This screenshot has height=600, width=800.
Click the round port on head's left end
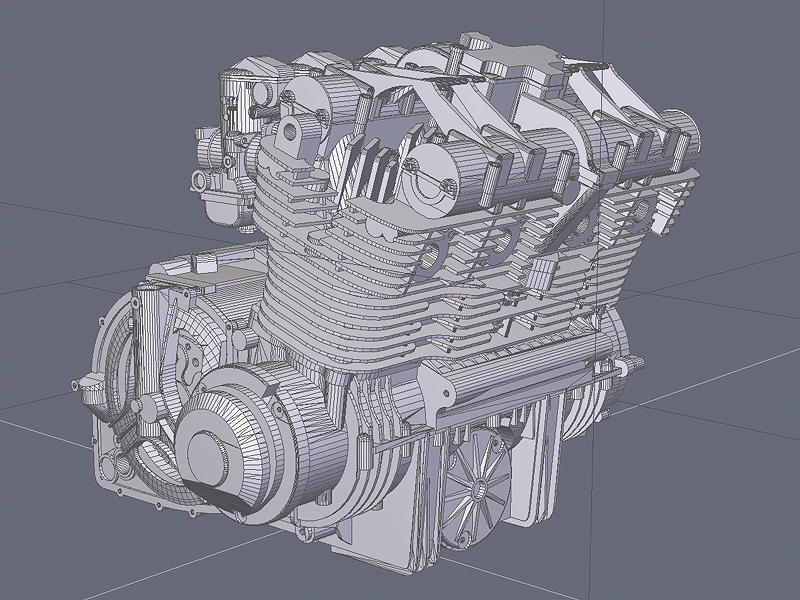coord(292,130)
